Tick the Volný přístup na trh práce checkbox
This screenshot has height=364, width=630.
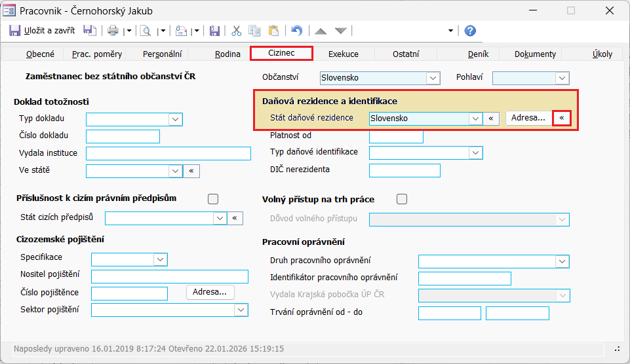tap(402, 199)
